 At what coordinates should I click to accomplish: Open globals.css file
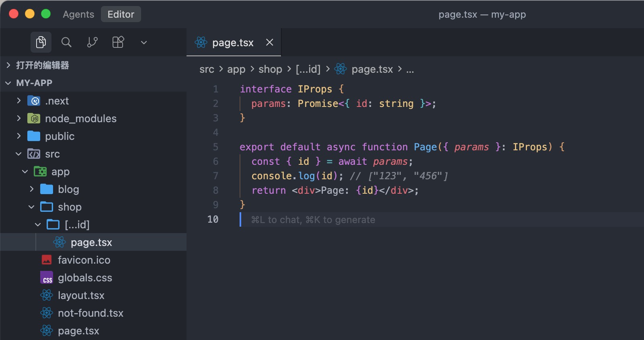[x=85, y=278]
